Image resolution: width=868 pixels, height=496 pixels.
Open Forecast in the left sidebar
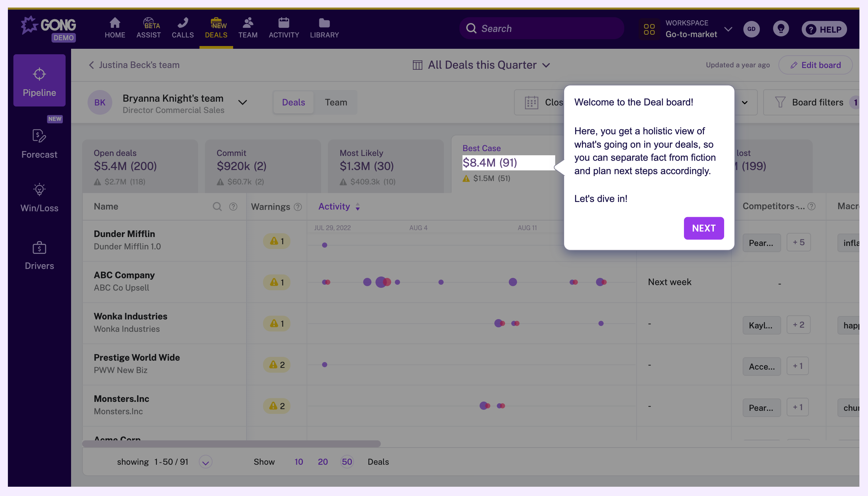[39, 144]
